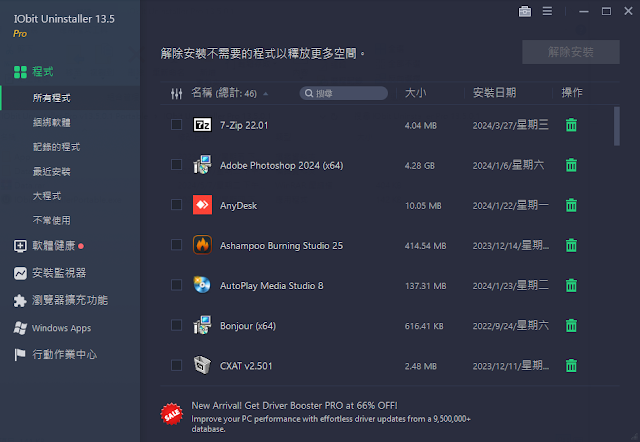Select the Bonjour (x64) checkbox
Image resolution: width=640 pixels, height=442 pixels.
coord(176,325)
